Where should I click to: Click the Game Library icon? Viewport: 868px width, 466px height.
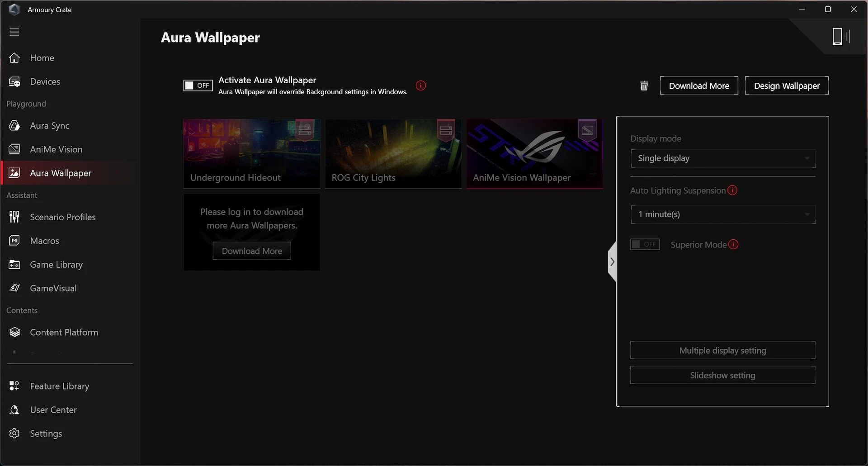[14, 265]
